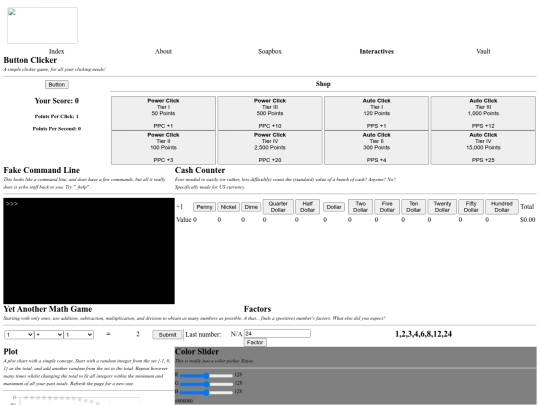Click the Cash Counter heading
The image size is (540, 405).
coord(200,170)
